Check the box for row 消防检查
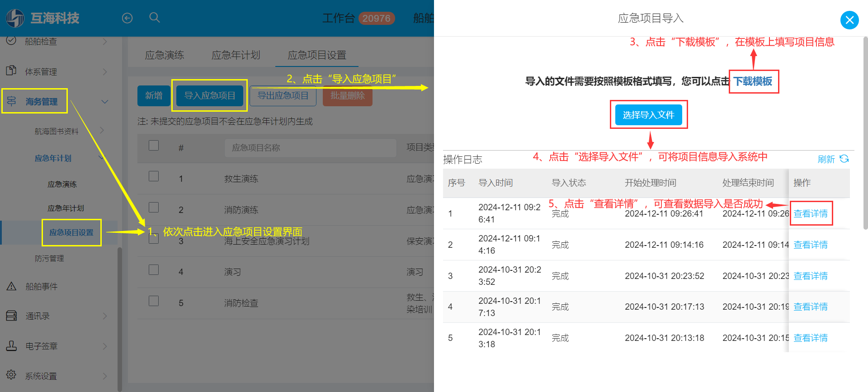Viewport: 868px width, 392px height. [x=154, y=301]
